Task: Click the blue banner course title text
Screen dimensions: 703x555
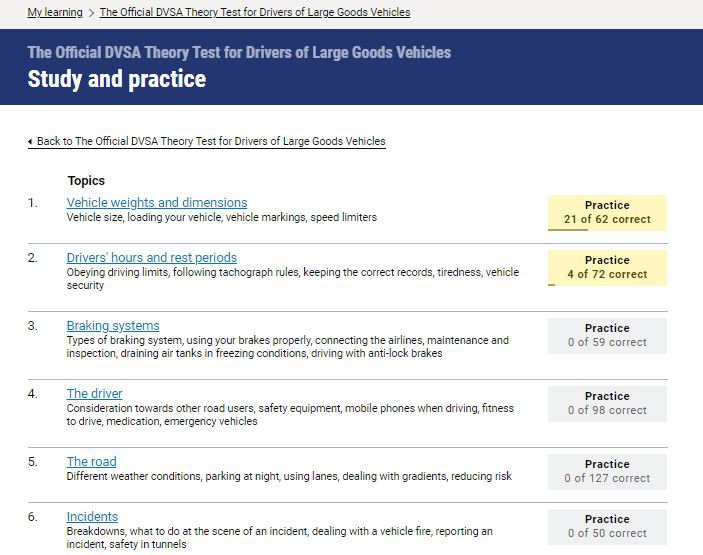Action: tap(239, 52)
